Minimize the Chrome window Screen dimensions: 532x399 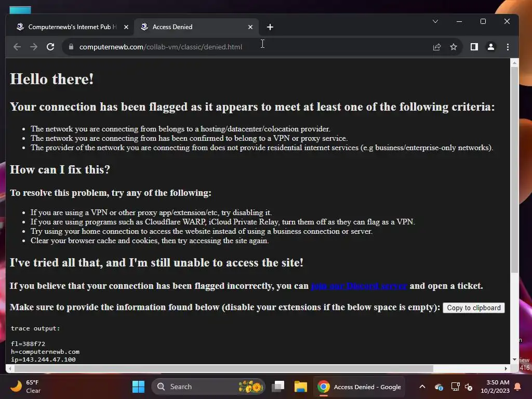pyautogui.click(x=459, y=21)
